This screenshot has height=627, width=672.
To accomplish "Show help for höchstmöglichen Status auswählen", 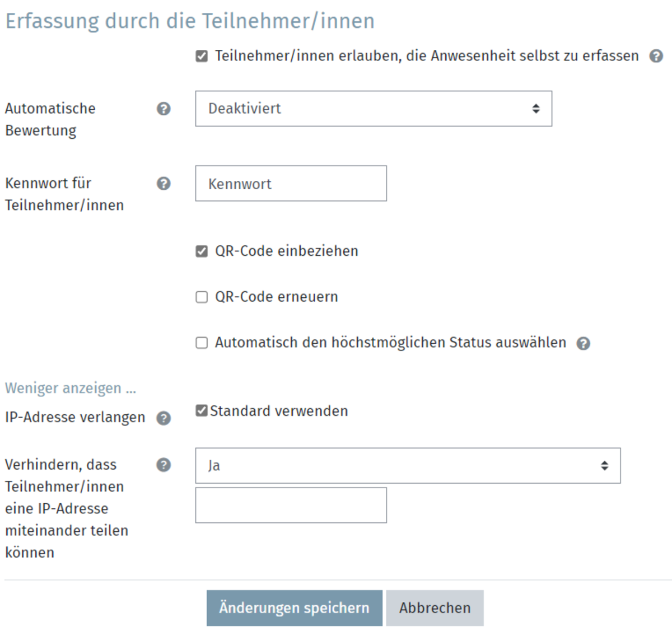I will (584, 343).
